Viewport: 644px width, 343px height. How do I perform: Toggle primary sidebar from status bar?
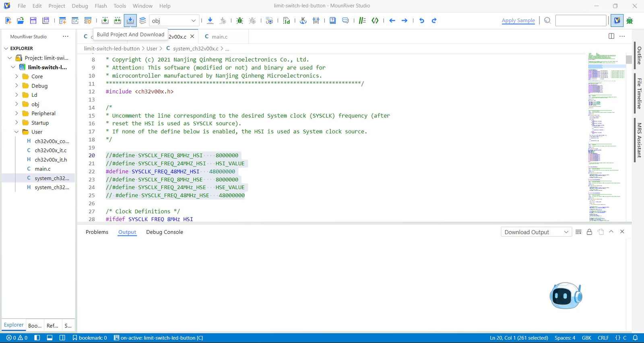[x=37, y=338]
